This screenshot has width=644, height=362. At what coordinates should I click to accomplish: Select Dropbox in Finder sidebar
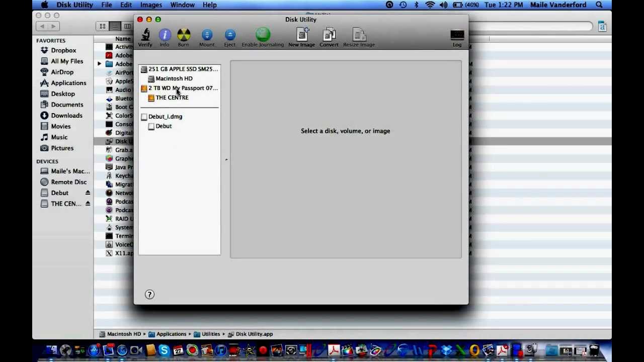[58, 50]
